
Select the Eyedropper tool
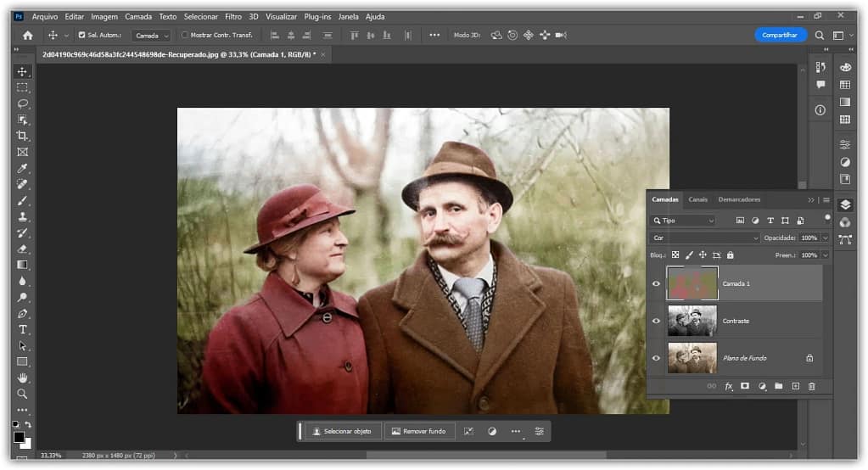22,168
